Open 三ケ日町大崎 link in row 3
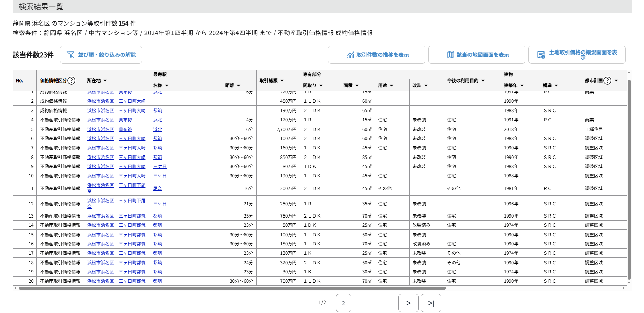The height and width of the screenshot is (313, 644). 132,111
